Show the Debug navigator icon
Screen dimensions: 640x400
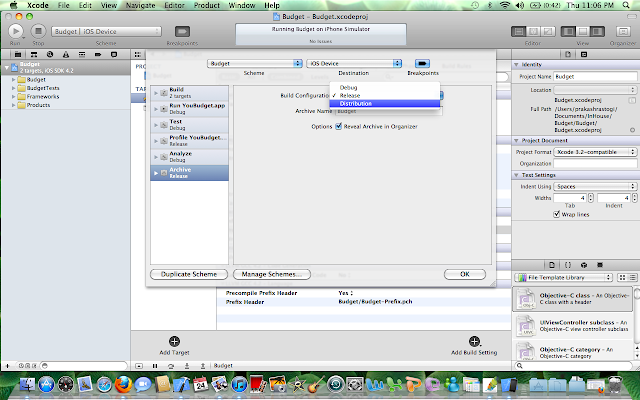[x=82, y=54]
